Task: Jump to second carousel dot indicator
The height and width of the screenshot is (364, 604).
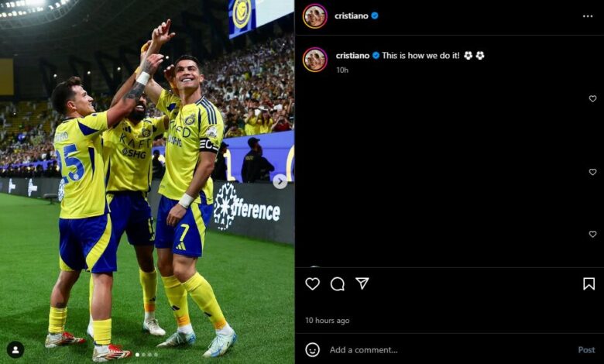Action: 144,355
